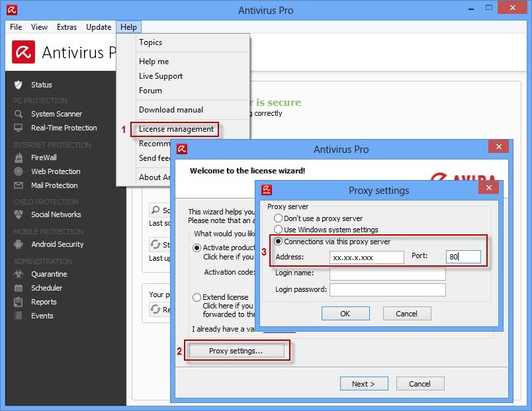Open the Extras menu
The width and height of the screenshot is (532, 411).
point(67,27)
